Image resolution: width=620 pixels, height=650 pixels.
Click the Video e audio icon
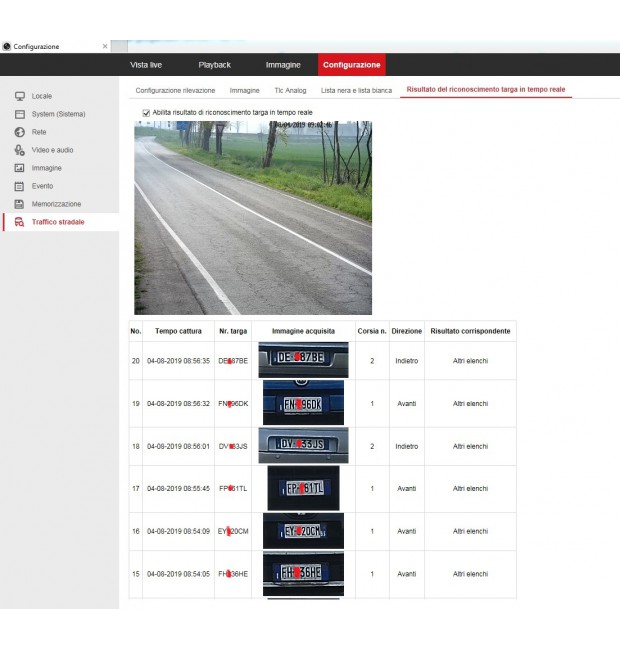point(19,150)
